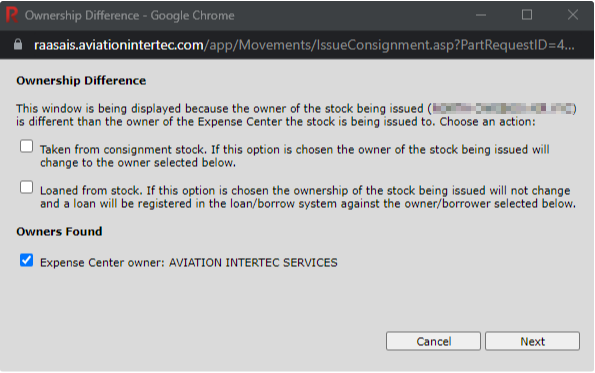Minimize the Ownership Difference window
Image resolution: width=595 pixels, height=373 pixels.
click(x=481, y=15)
